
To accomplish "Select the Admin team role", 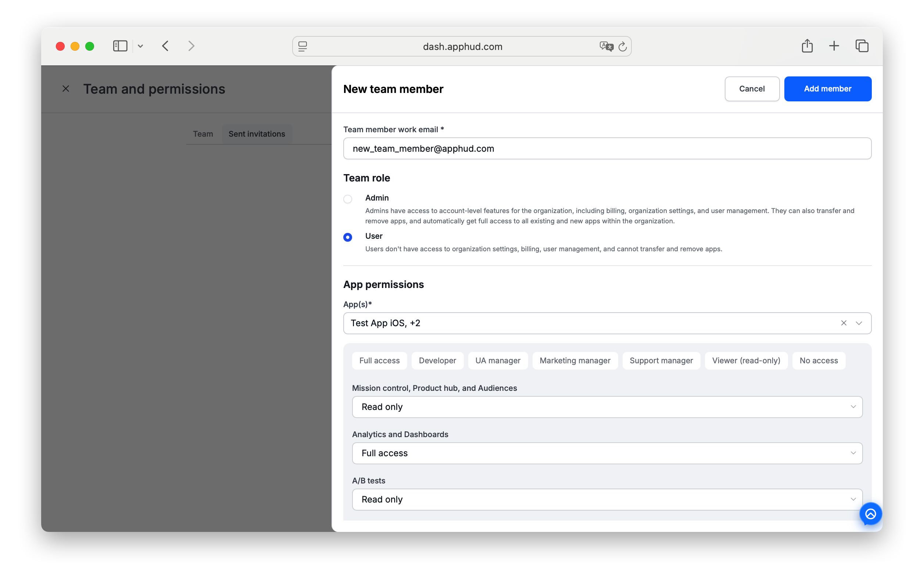I will click(x=348, y=199).
